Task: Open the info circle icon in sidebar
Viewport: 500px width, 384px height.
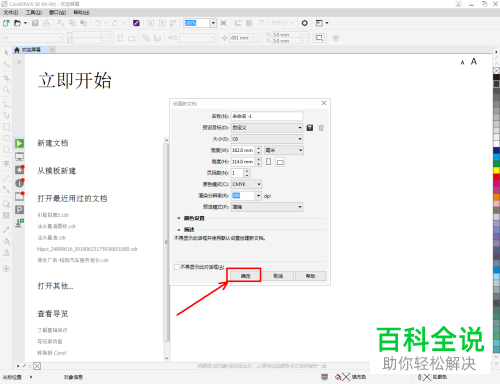Action: pos(19,183)
